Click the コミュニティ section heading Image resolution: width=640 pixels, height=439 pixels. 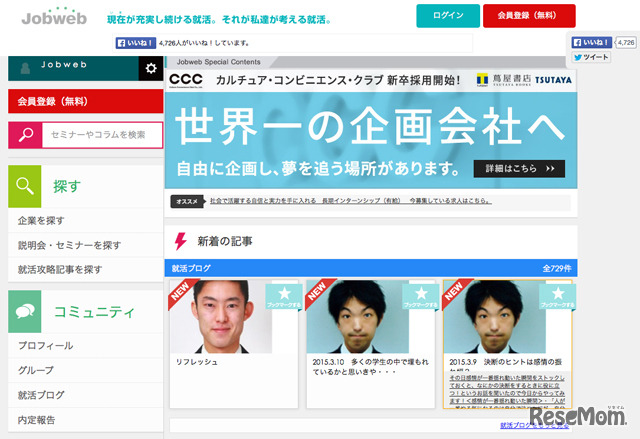coord(94,312)
